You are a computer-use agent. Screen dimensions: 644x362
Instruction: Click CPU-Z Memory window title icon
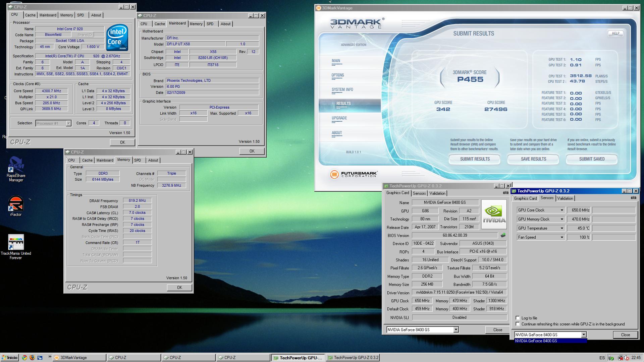[x=68, y=152]
